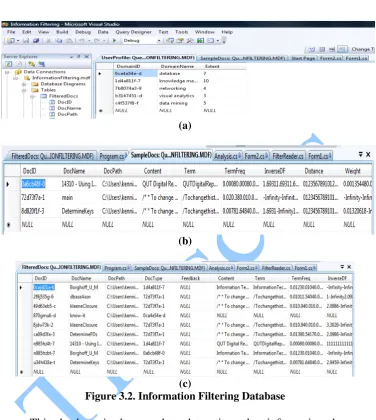Click the Extent column header
Image resolution: width=376 pixels, height=420 pixels.
click(x=212, y=66)
